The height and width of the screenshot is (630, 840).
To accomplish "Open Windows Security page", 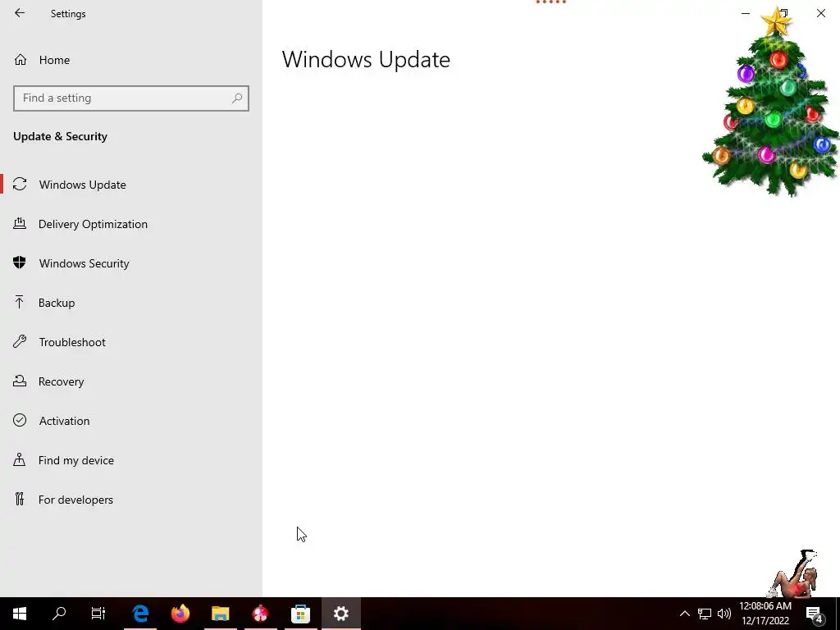I will (131, 263).
